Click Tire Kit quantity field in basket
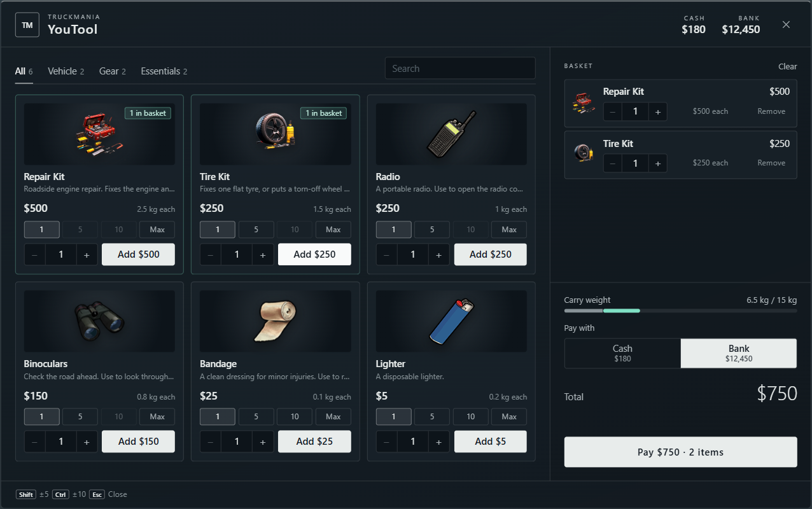This screenshot has height=509, width=812. [635, 164]
